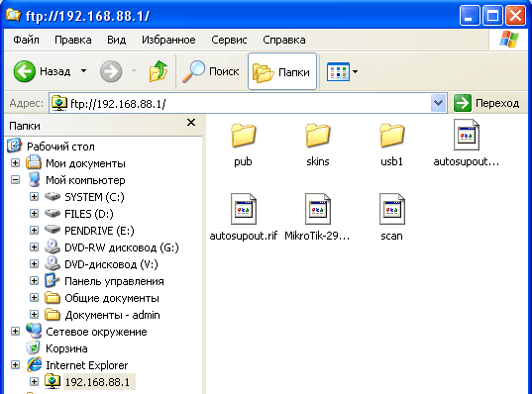The image size is (532, 394).
Task: Expand the 192.168.88.1 tree node
Action: pos(34,382)
